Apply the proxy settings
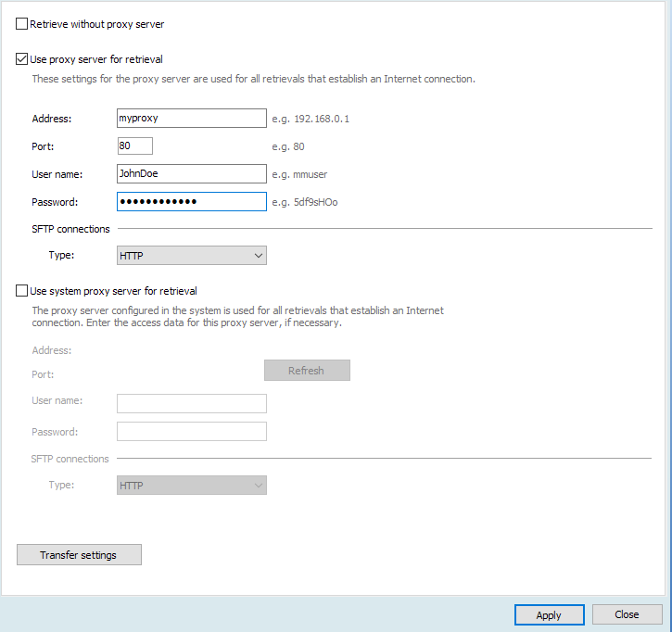This screenshot has width=672, height=632. (x=549, y=614)
